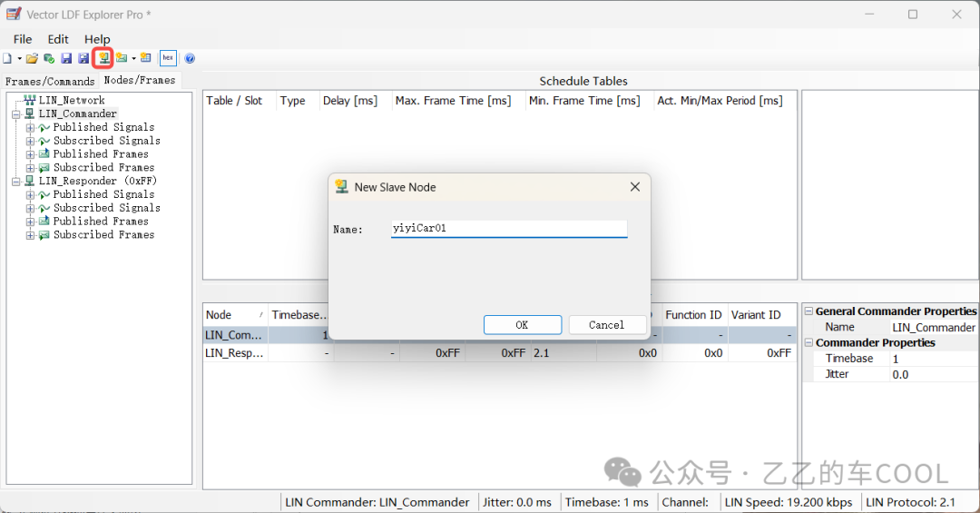Click the Delay [ms] column header

pos(355,101)
